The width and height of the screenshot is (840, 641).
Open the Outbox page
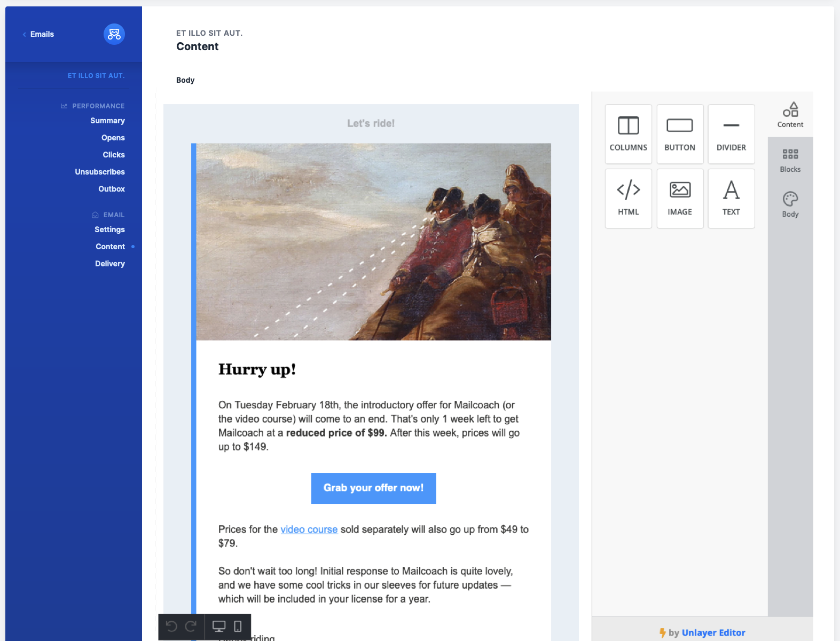tap(112, 189)
